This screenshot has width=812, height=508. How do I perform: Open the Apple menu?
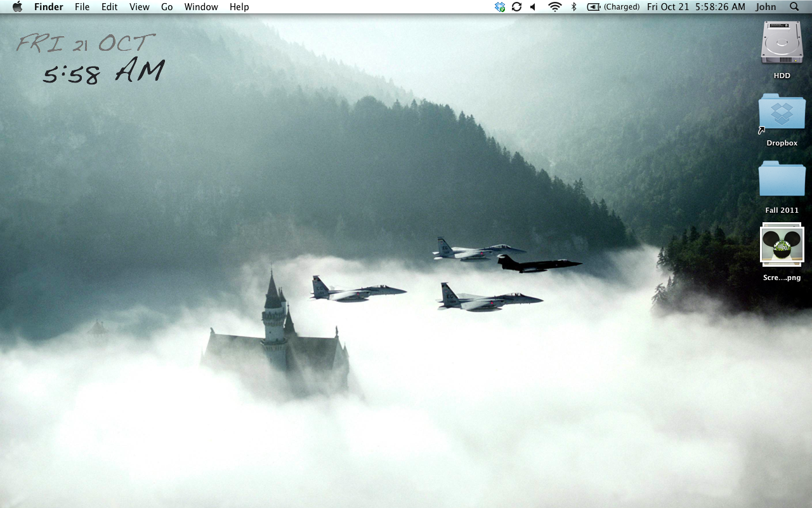point(17,6)
